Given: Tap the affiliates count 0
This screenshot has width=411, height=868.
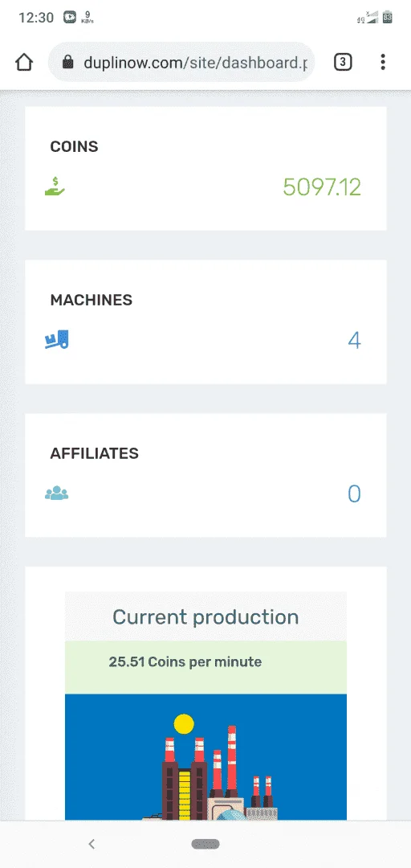Looking at the screenshot, I should (354, 493).
